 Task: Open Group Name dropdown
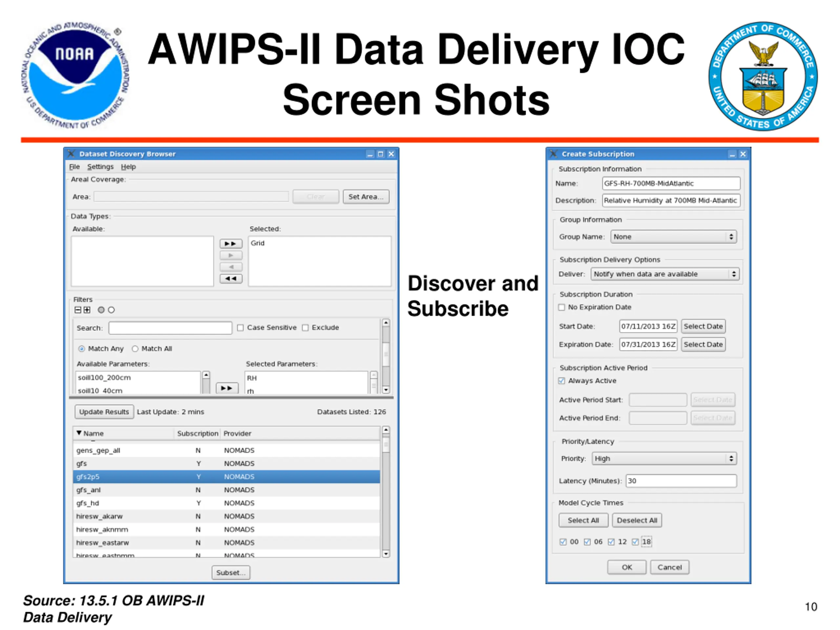pos(674,237)
